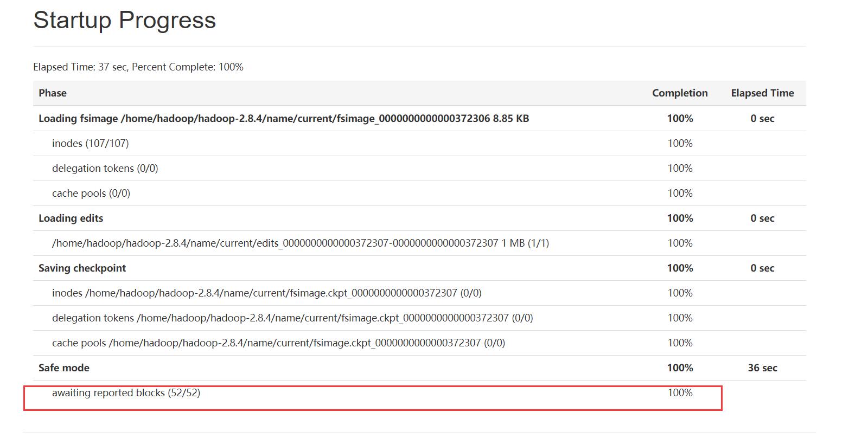
Task: Click the Phase column header
Action: pyautogui.click(x=53, y=93)
